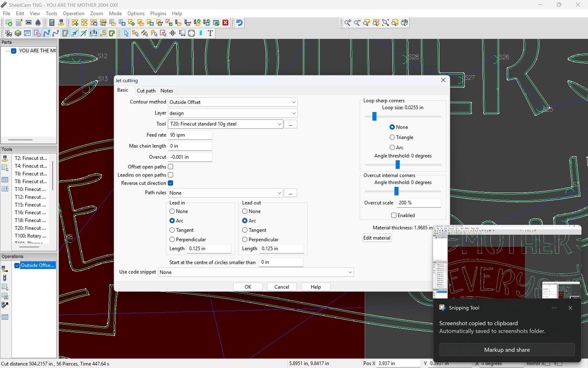
Task: Click the Zoom to machine icon
Action: [x=405, y=23]
